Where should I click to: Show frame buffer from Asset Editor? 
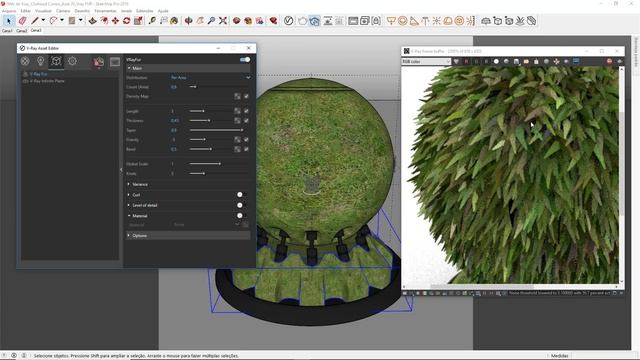point(115,62)
